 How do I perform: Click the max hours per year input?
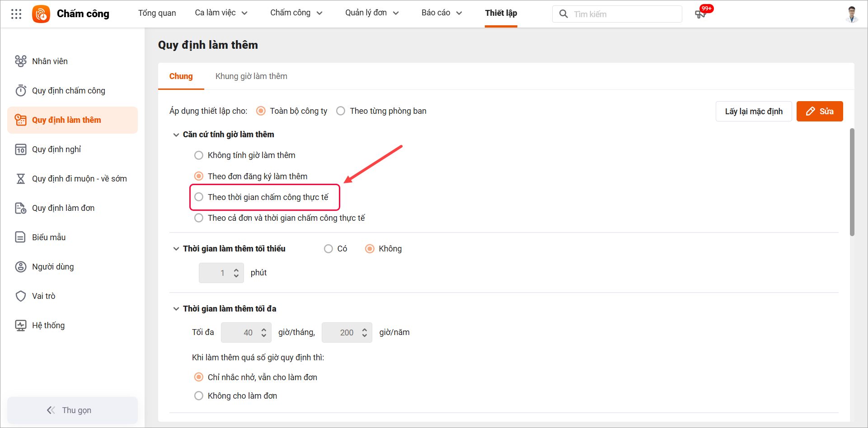(x=347, y=333)
